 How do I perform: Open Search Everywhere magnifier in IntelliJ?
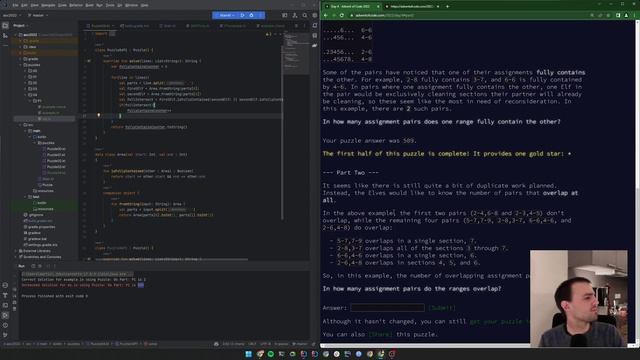[x=305, y=16]
